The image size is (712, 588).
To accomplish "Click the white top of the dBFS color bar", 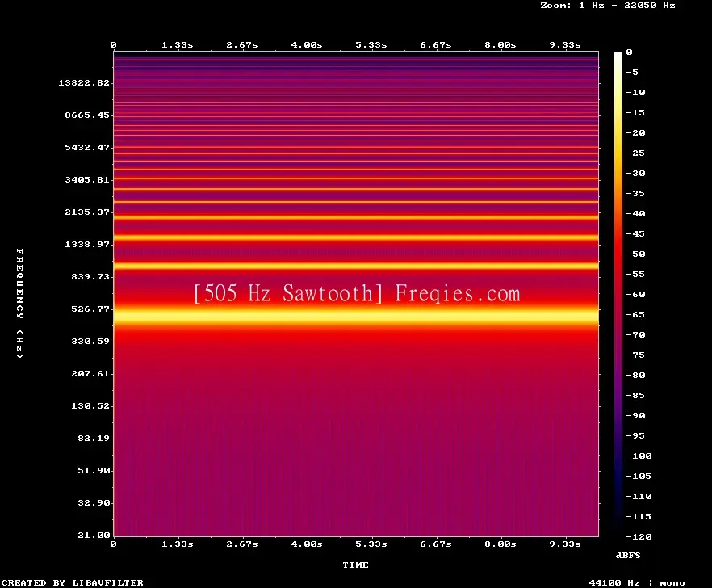I will point(618,56).
